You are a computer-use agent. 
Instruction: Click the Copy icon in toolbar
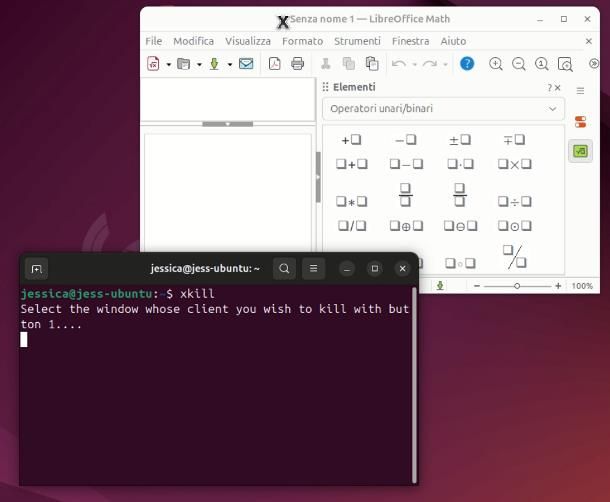point(349,63)
